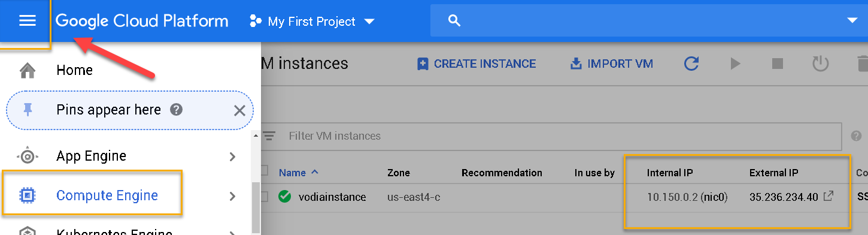Expand the App Engine submenu arrow
This screenshot has height=235, width=868.
[232, 156]
